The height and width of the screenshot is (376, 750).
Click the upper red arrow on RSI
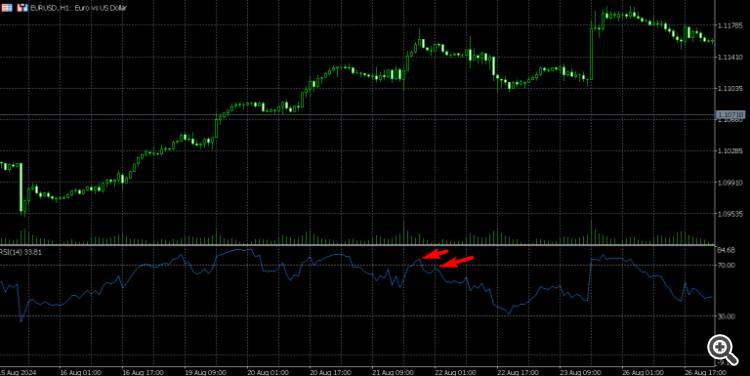[435, 254]
